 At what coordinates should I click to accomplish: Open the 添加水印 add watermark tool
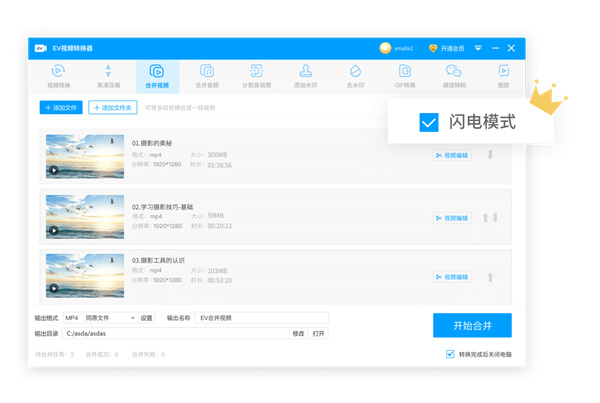click(305, 77)
